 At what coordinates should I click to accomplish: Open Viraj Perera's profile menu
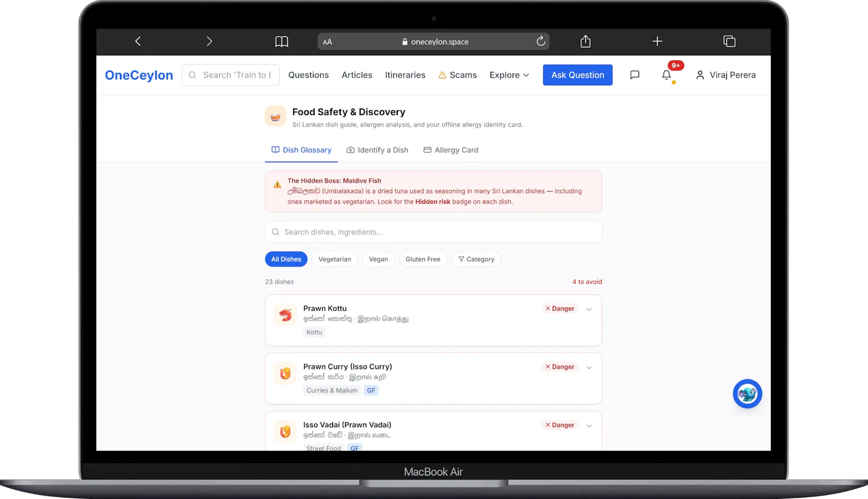point(725,75)
